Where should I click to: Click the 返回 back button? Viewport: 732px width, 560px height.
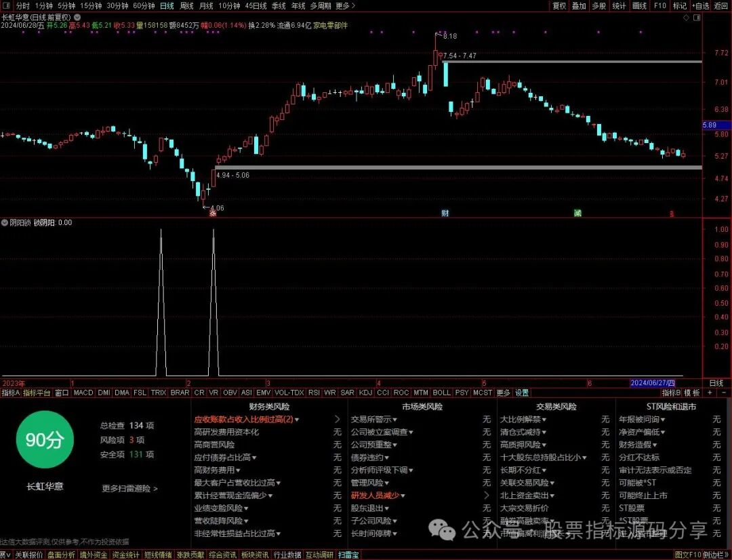click(x=721, y=5)
